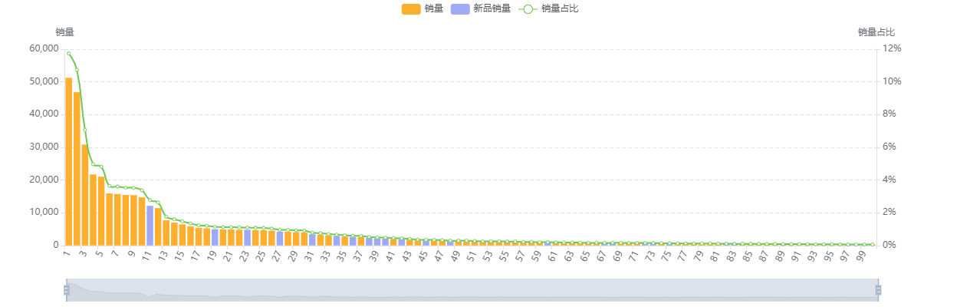Click x-axis label 99
The image size is (980, 307).
(860, 256)
